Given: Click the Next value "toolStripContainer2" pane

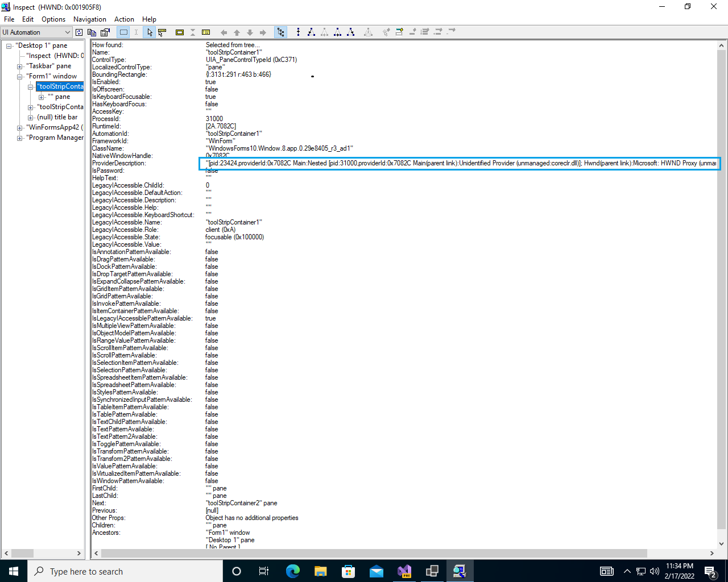Looking at the screenshot, I should coord(242,503).
